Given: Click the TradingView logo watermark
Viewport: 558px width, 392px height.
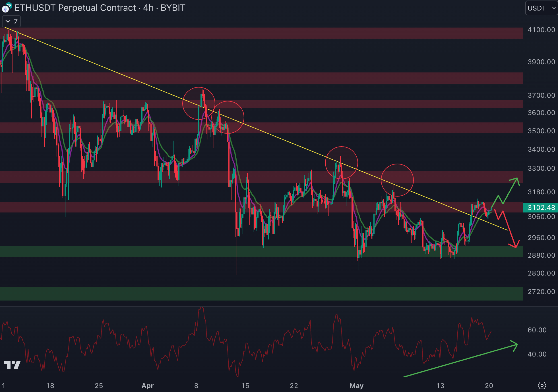Looking at the screenshot, I should click(12, 365).
